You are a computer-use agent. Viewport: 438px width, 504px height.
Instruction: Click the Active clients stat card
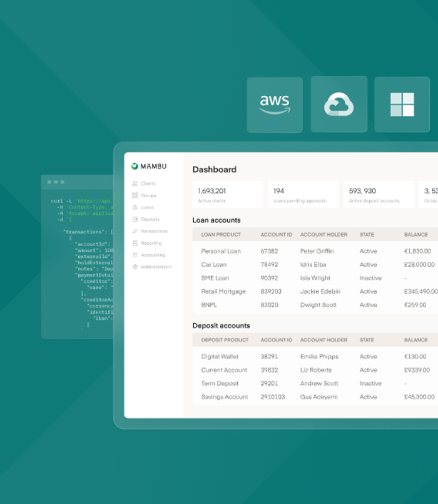click(228, 195)
